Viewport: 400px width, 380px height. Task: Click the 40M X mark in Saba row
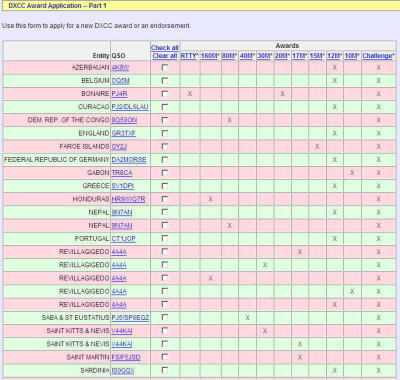[x=247, y=318]
